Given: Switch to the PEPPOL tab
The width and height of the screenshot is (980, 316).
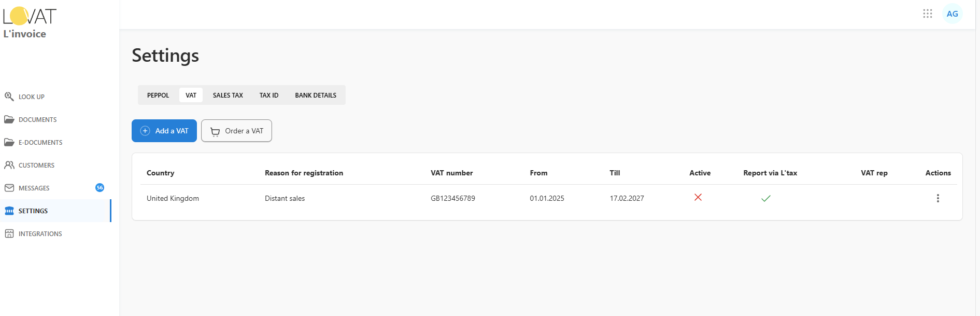Looking at the screenshot, I should click(x=158, y=95).
